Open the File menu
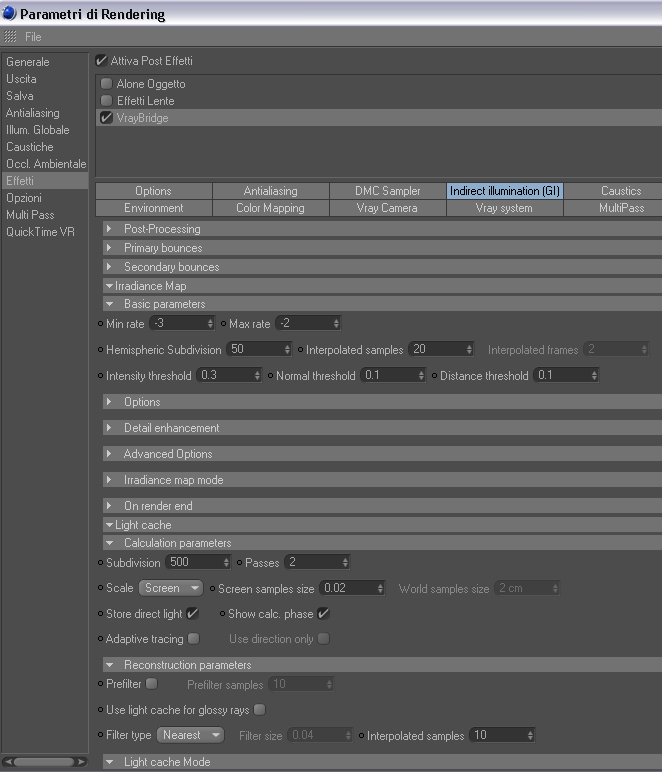The height and width of the screenshot is (772, 662). pyautogui.click(x=33, y=37)
